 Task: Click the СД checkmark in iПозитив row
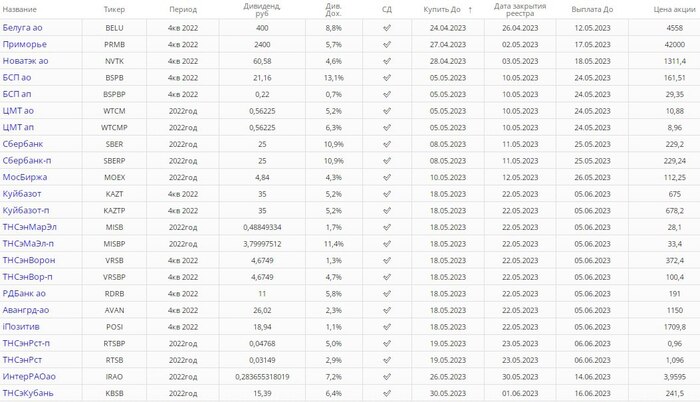[386, 327]
